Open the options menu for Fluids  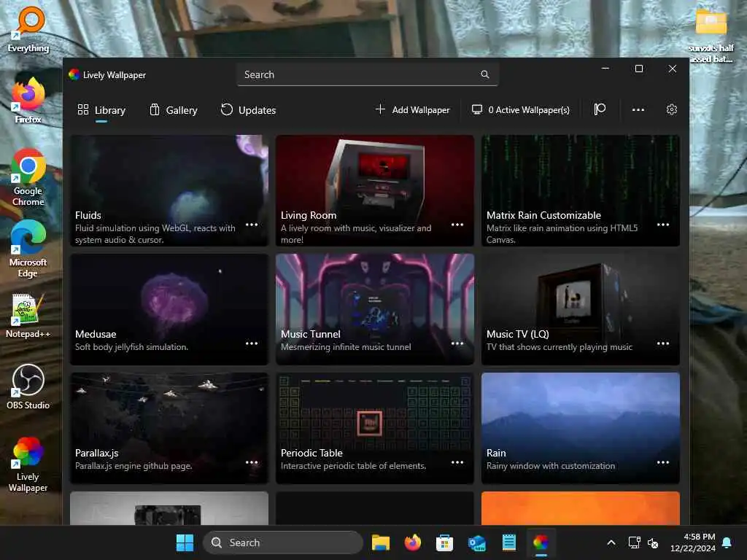[x=252, y=225]
